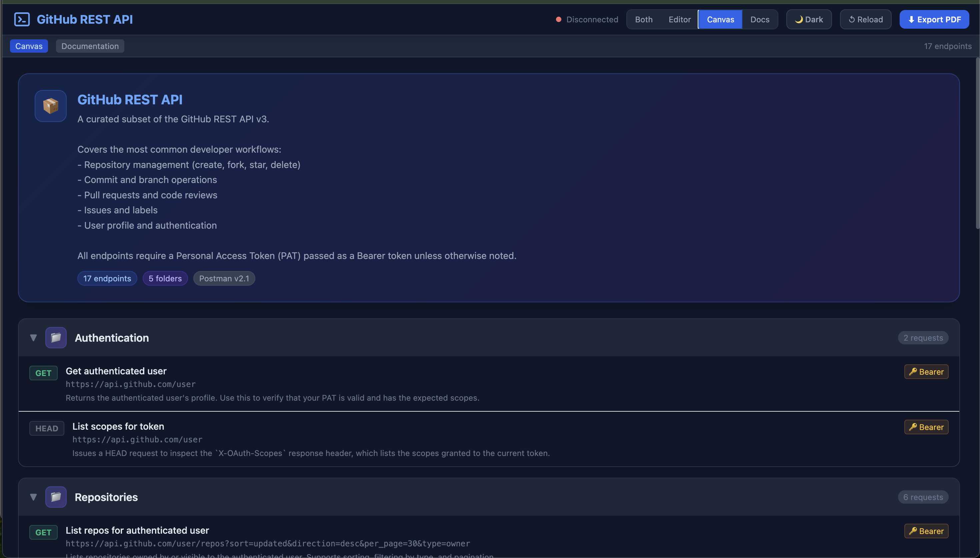Click the line "- User profile and authentication"
Viewport: 980px width, 558px height.
[x=147, y=225]
